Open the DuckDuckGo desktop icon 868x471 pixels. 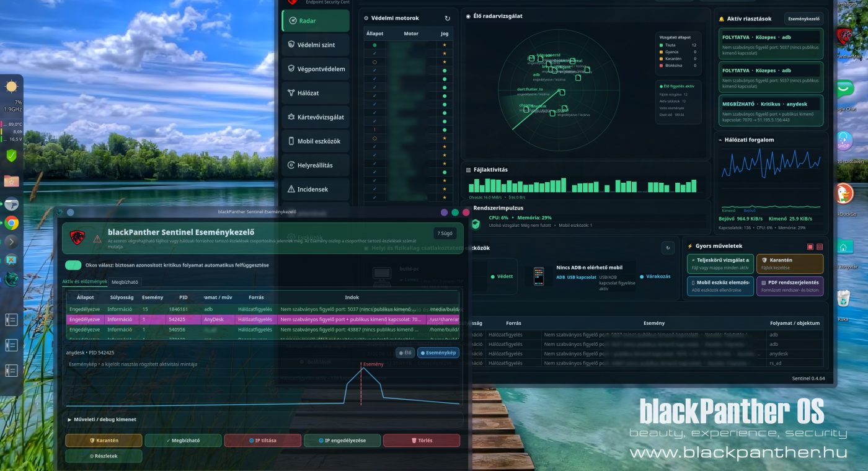[843, 193]
